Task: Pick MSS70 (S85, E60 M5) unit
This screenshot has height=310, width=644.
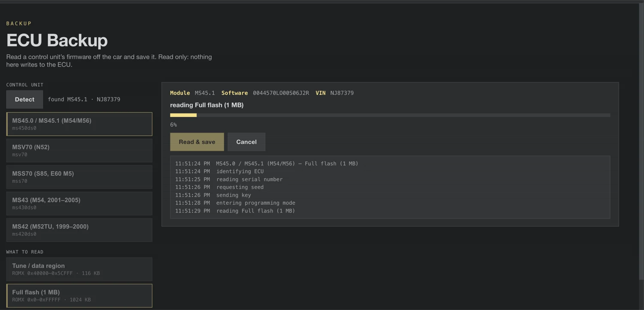Action: [x=79, y=177]
